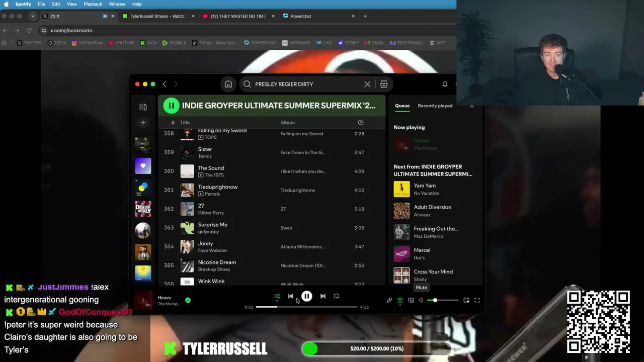644x362 pixels.
Task: Open the View menu
Action: pos(72,4)
